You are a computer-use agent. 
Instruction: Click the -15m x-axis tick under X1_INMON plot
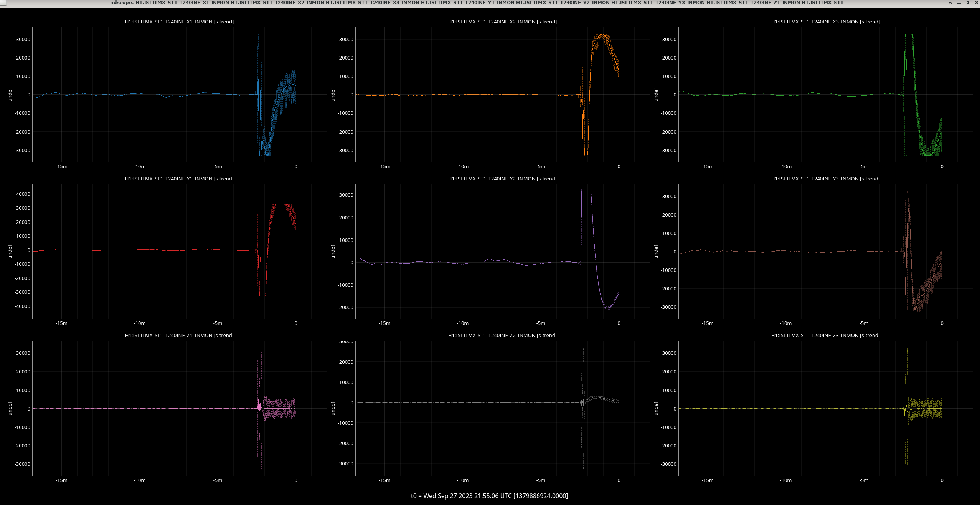coord(61,167)
